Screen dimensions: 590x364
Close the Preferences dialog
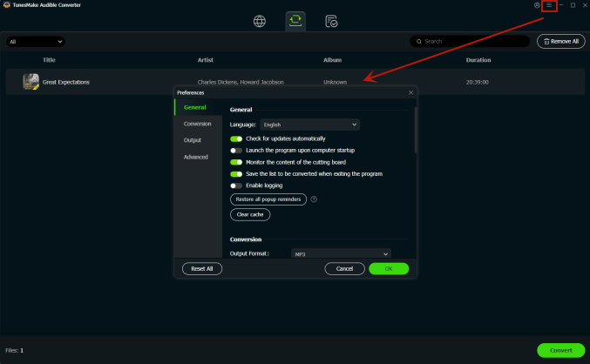tap(410, 92)
